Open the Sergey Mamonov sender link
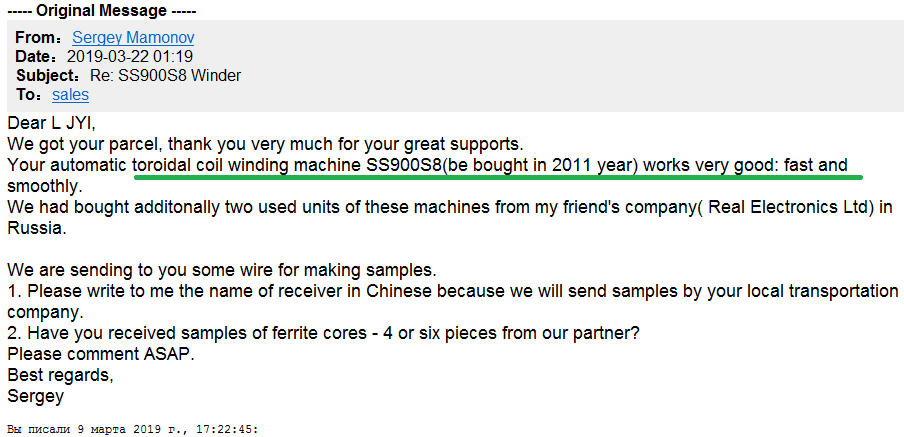This screenshot has height=437, width=904. 133,38
